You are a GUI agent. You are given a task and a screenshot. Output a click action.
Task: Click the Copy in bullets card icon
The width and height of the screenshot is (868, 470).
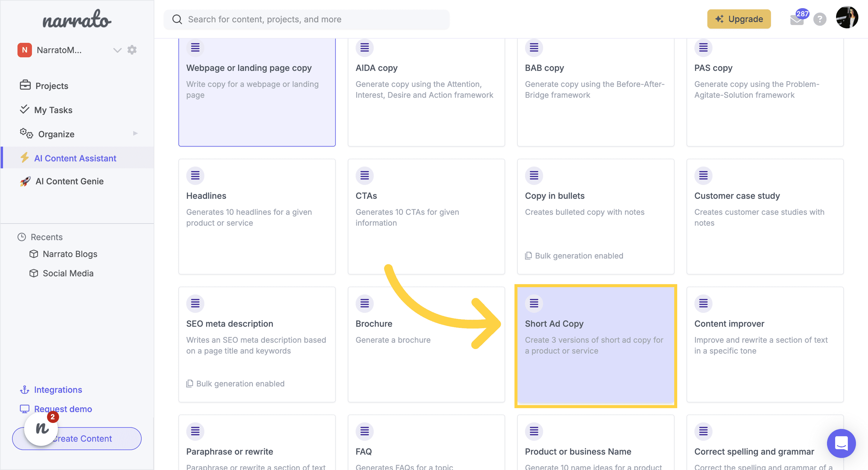click(x=534, y=175)
